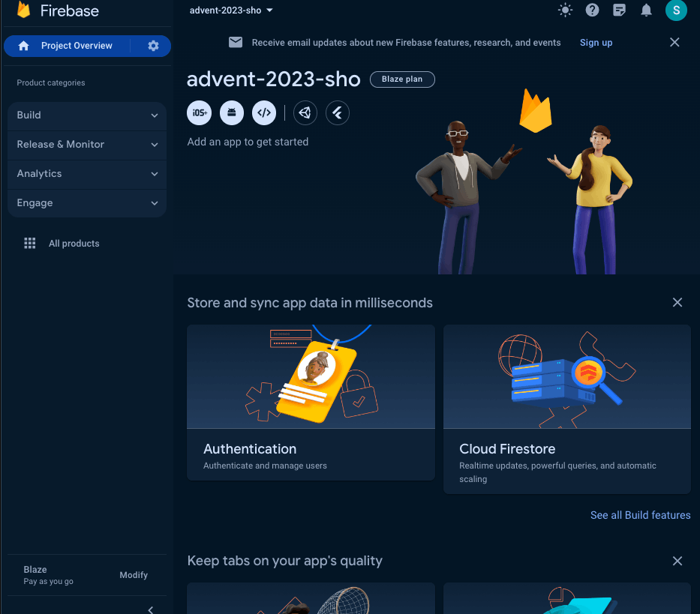The image size is (700, 614).
Task: Open notifications bell icon
Action: click(x=646, y=10)
